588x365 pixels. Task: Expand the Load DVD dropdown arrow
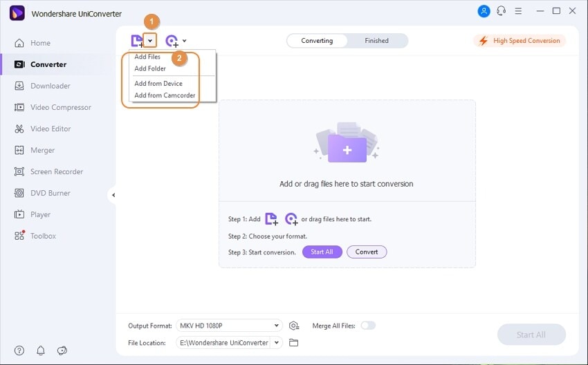(x=185, y=41)
